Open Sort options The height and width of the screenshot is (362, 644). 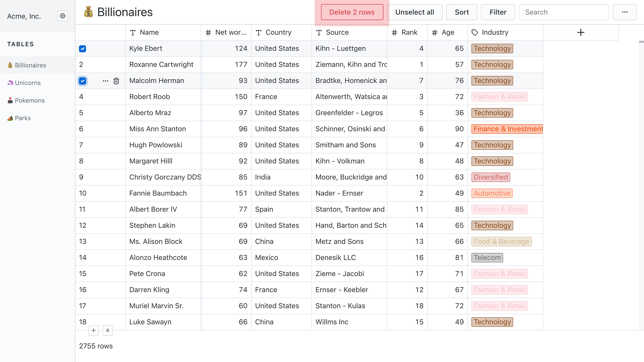click(x=461, y=12)
